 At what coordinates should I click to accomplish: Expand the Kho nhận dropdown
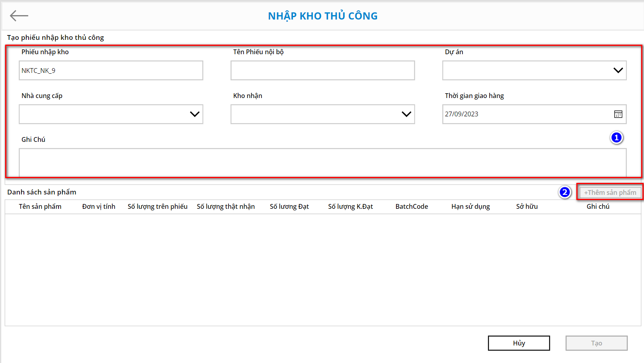pyautogui.click(x=323, y=114)
